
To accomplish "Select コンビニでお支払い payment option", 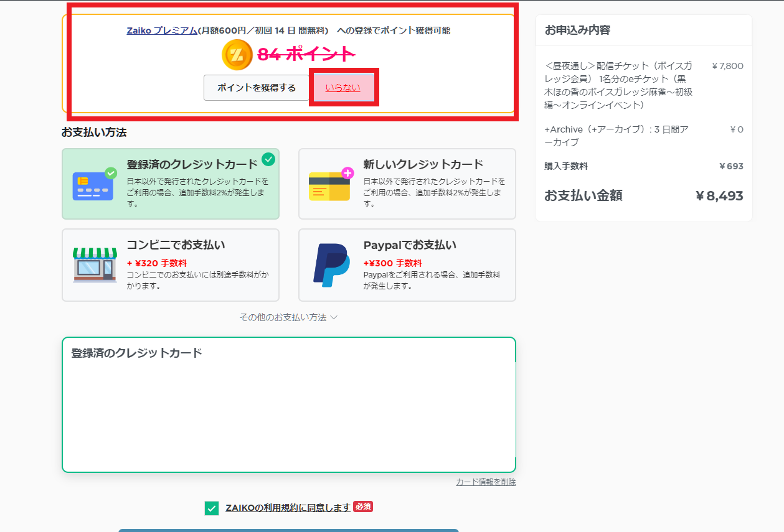I will pos(171,265).
